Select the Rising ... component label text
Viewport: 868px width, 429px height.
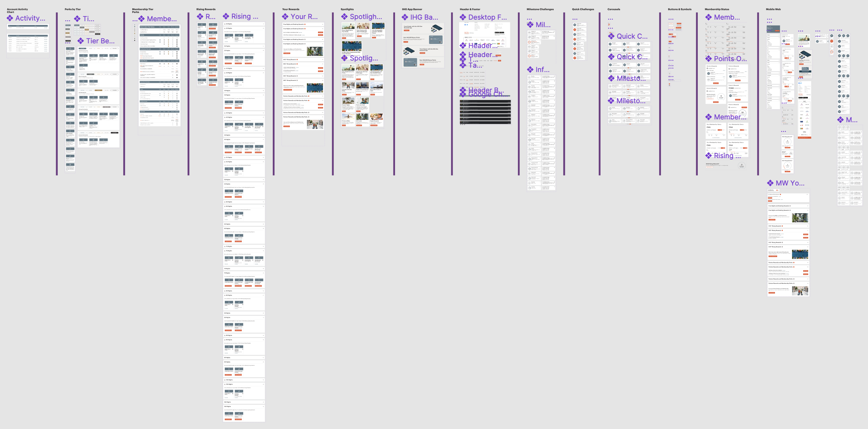245,17
